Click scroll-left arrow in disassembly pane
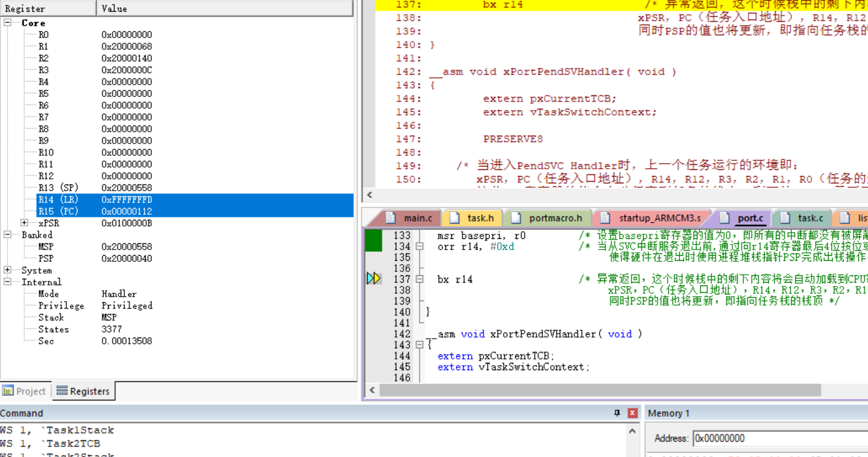868x457 pixels. tap(370, 195)
